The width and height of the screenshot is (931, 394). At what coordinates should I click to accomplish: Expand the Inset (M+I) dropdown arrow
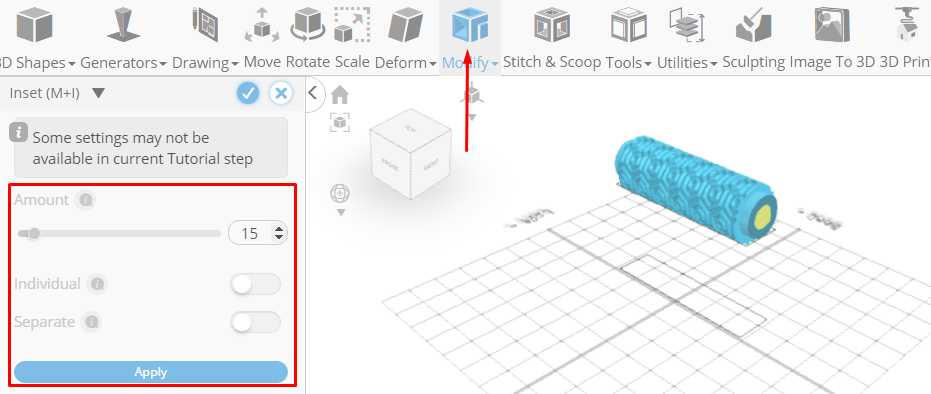pyautogui.click(x=99, y=93)
